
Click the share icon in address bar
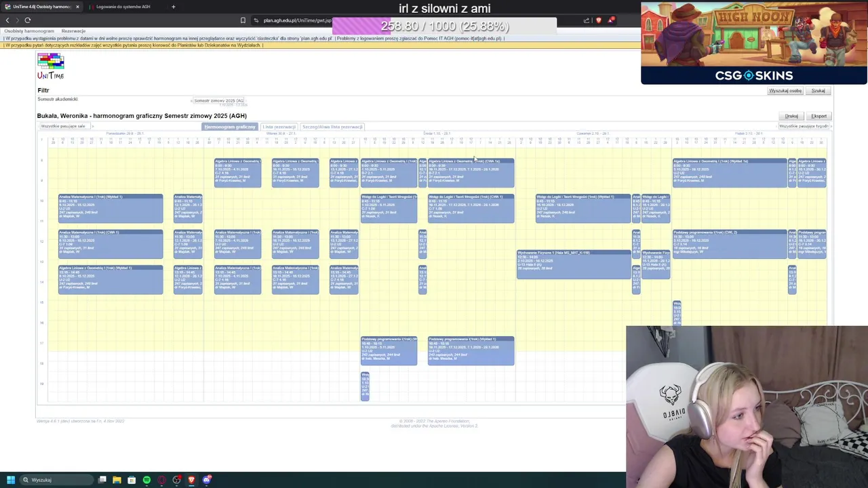pos(587,20)
